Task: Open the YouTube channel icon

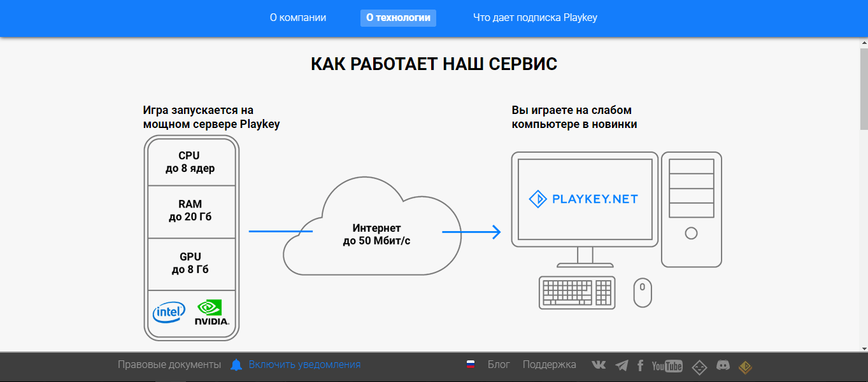Action: (667, 365)
